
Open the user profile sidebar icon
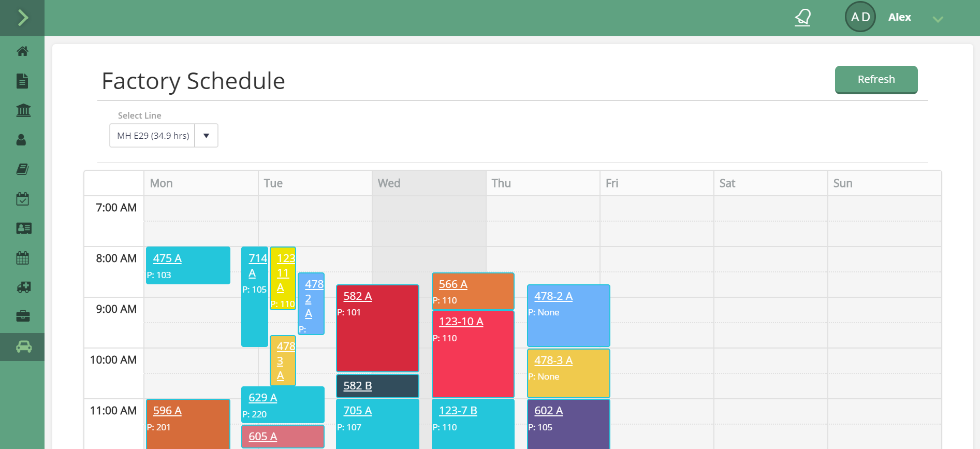pos(21,140)
